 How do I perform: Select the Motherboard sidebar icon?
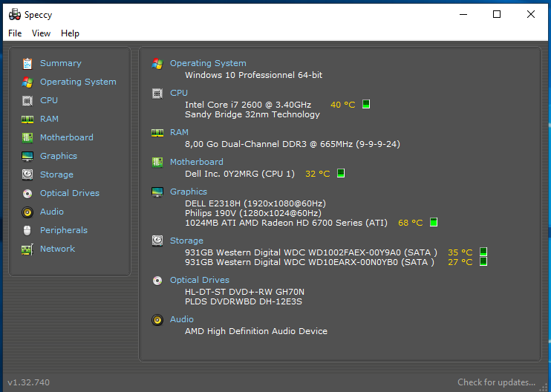coord(27,137)
